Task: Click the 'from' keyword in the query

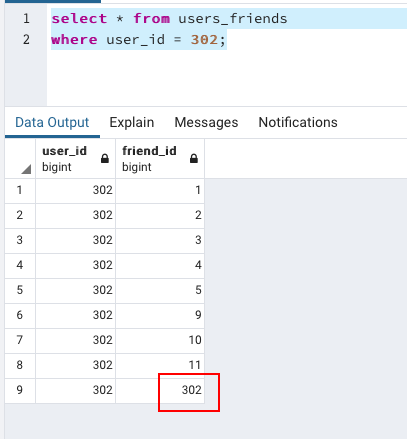Action: [x=151, y=19]
